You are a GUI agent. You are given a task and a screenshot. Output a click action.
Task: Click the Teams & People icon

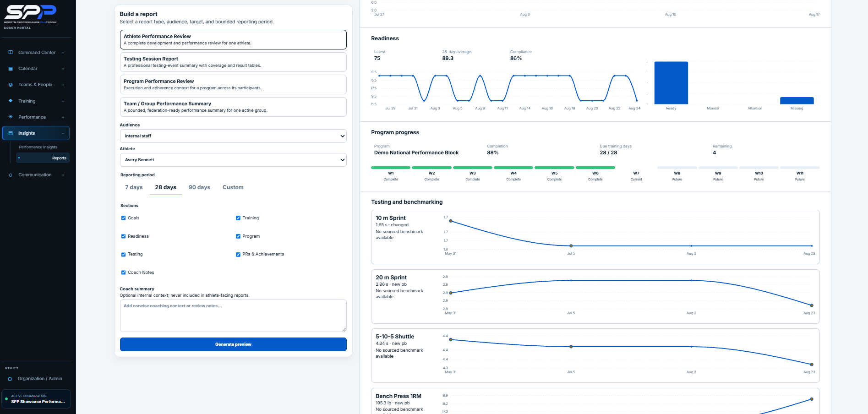point(11,85)
